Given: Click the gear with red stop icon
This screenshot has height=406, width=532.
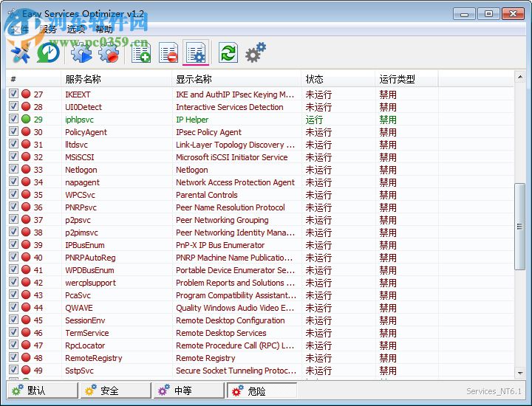Looking at the screenshot, I should (x=109, y=53).
